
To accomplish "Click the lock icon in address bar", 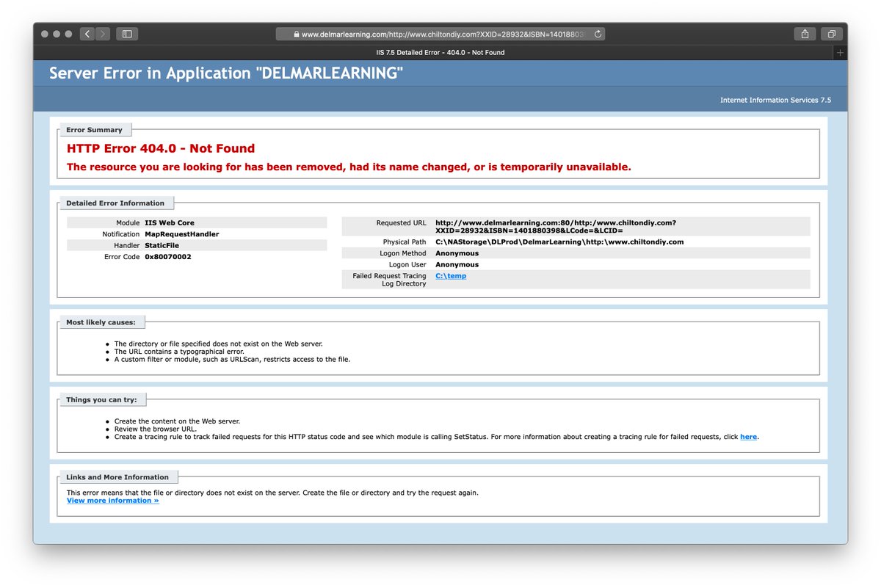I will [x=297, y=34].
